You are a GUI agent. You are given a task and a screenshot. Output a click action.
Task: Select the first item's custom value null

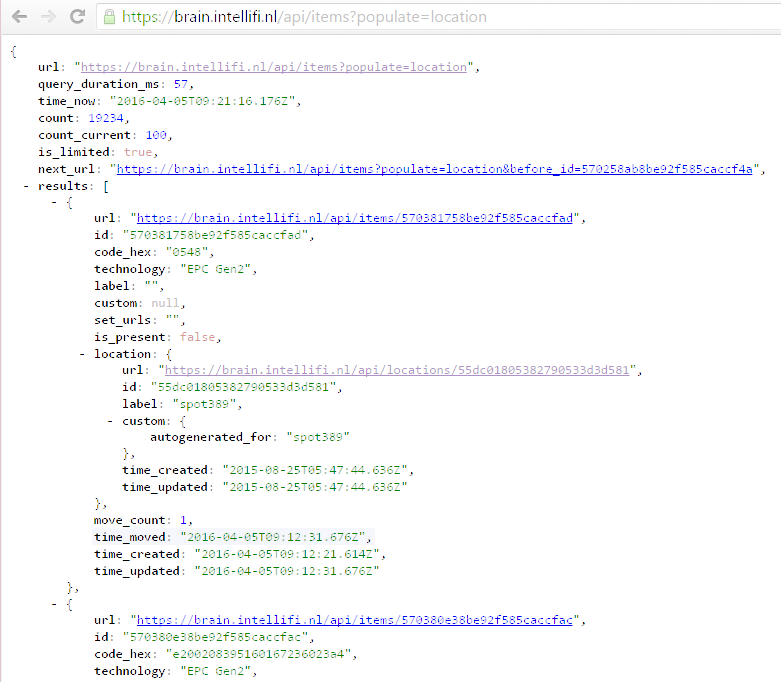pyautogui.click(x=165, y=303)
